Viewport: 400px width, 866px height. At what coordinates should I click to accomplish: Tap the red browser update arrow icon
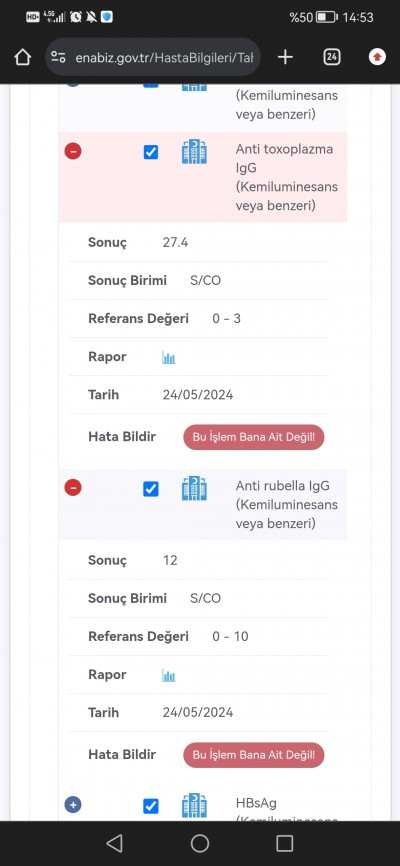tap(377, 57)
